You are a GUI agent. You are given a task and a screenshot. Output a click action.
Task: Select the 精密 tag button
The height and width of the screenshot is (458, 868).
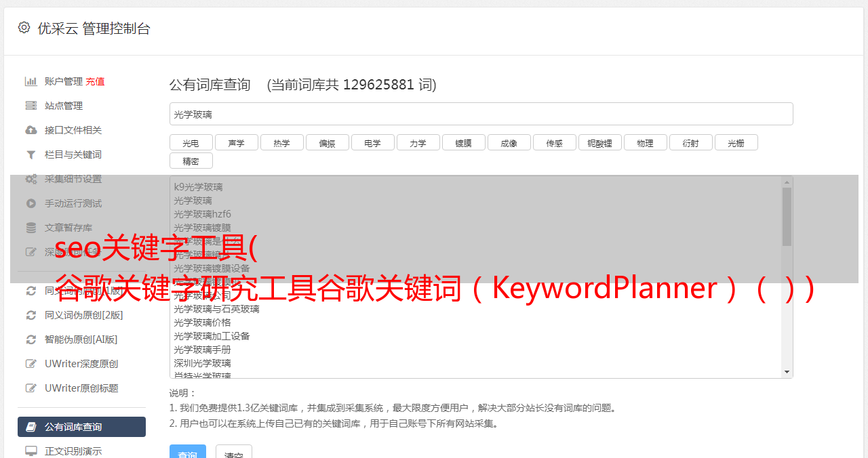(191, 161)
